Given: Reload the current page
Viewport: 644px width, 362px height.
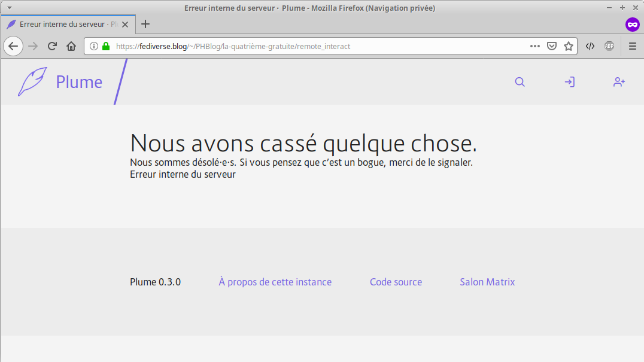Looking at the screenshot, I should pos(52,47).
